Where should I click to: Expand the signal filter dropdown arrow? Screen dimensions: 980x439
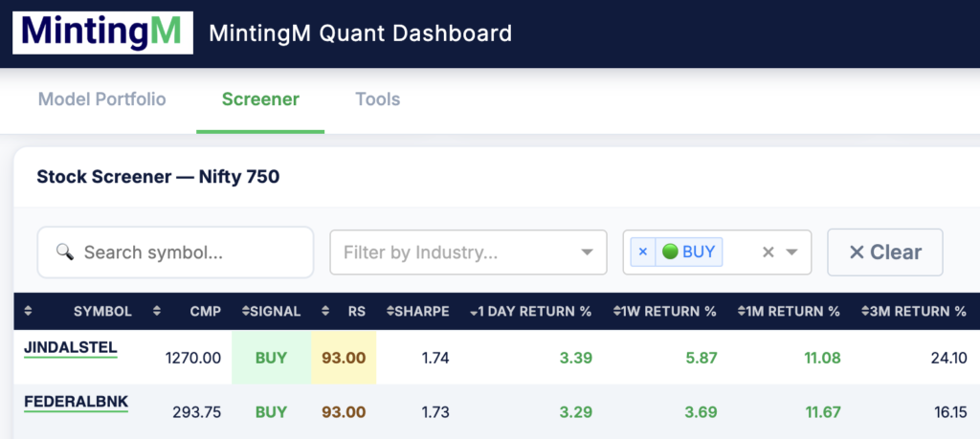(x=792, y=252)
